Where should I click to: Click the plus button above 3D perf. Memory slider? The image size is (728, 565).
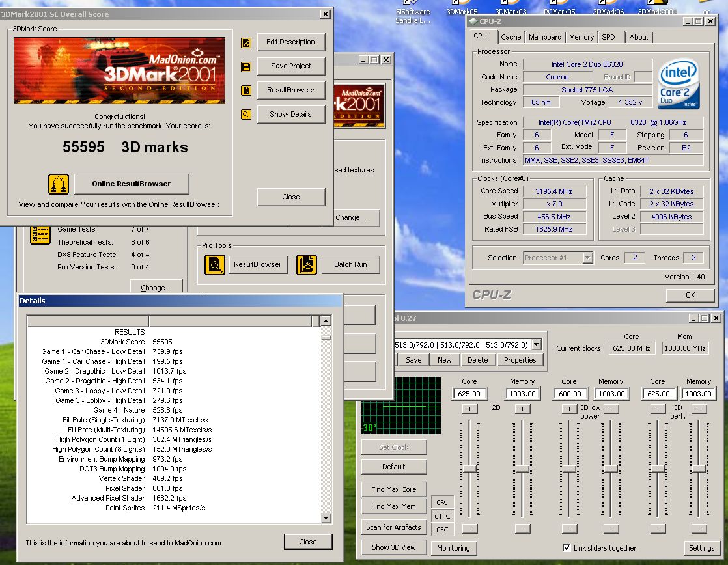coord(699,409)
